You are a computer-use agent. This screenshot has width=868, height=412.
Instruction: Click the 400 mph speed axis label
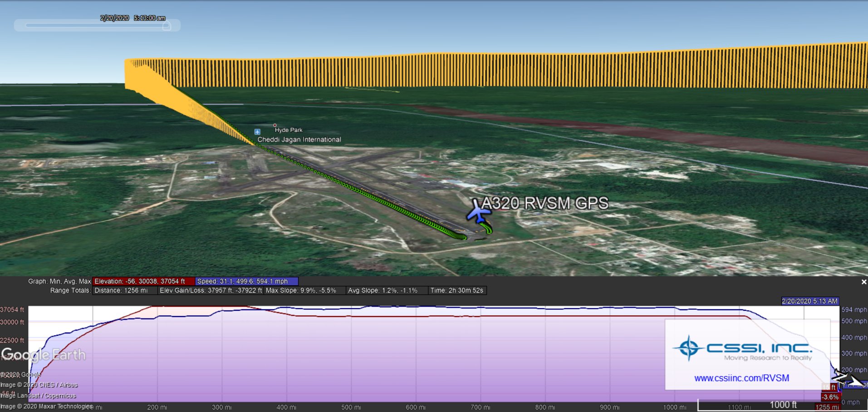click(854, 337)
